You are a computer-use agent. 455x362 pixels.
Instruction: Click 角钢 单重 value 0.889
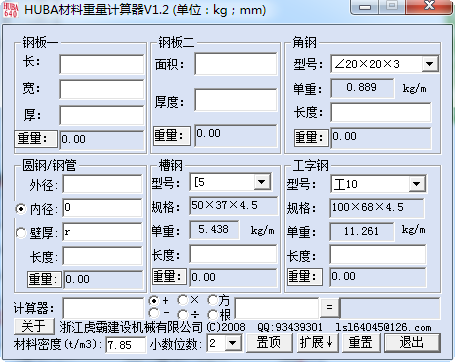(x=362, y=88)
